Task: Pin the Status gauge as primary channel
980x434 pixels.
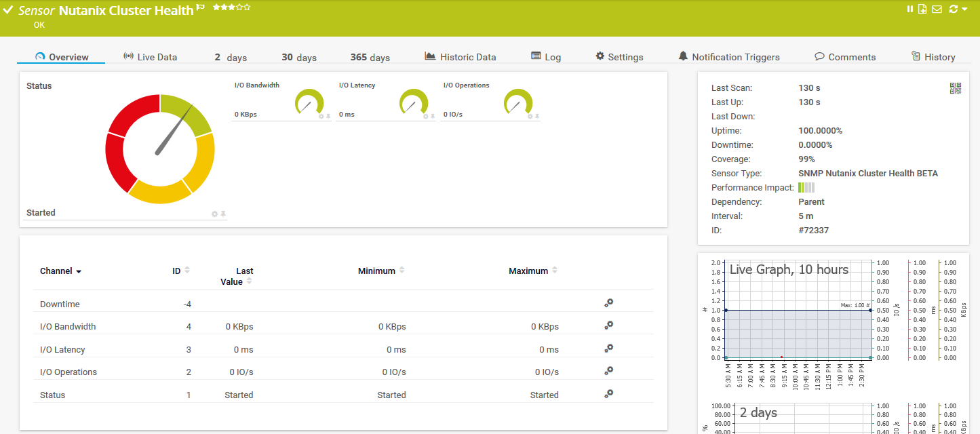Action: coord(223,214)
